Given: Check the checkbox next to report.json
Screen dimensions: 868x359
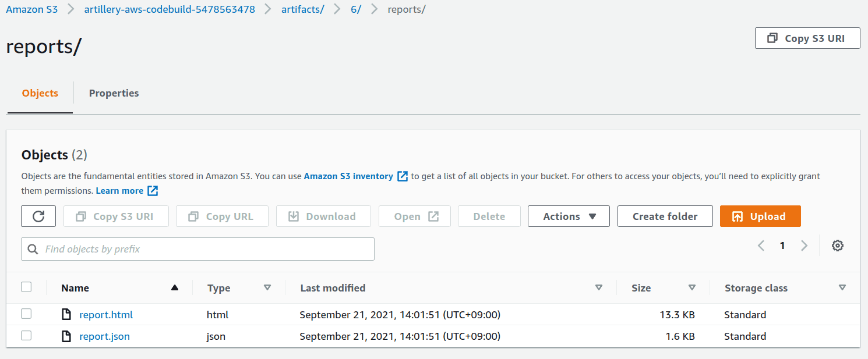Looking at the screenshot, I should (26, 336).
